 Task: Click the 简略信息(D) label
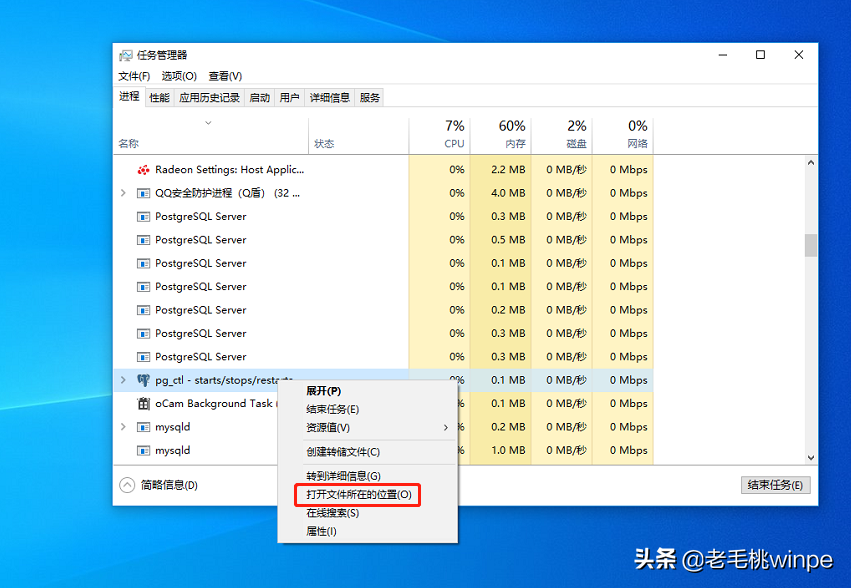coord(169,485)
